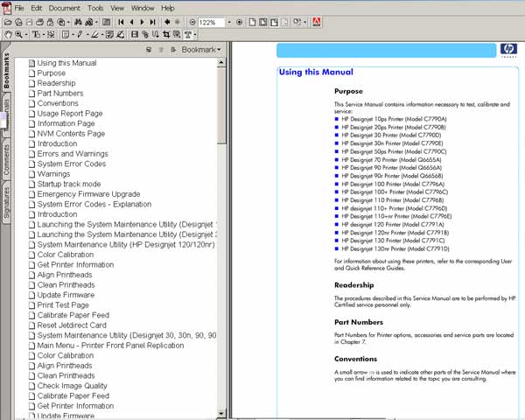Open the Window menu
Viewport: 525px width, 420px height.
(x=143, y=8)
